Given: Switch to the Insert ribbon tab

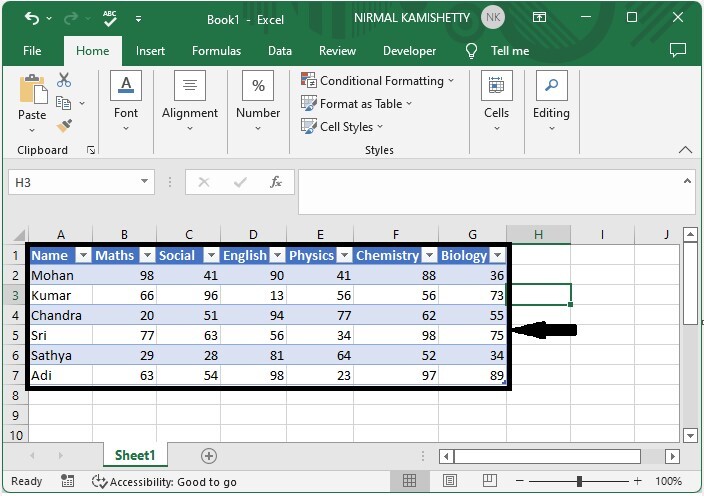Looking at the screenshot, I should [150, 51].
